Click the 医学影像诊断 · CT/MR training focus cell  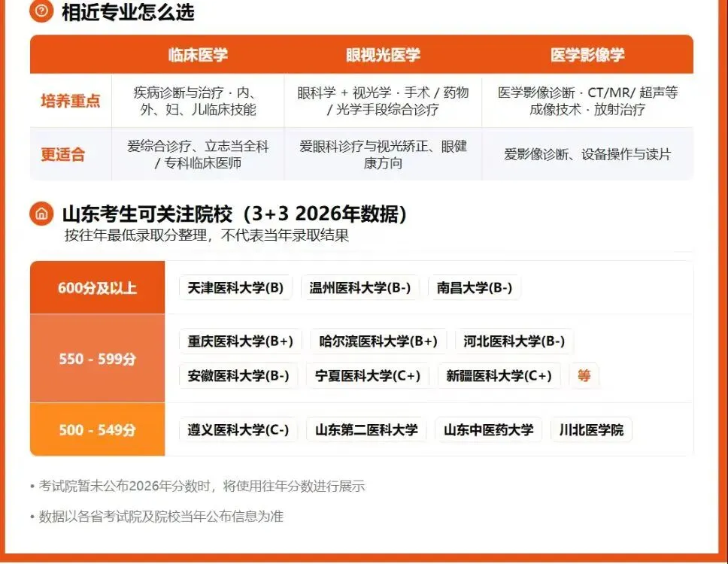tap(587, 101)
